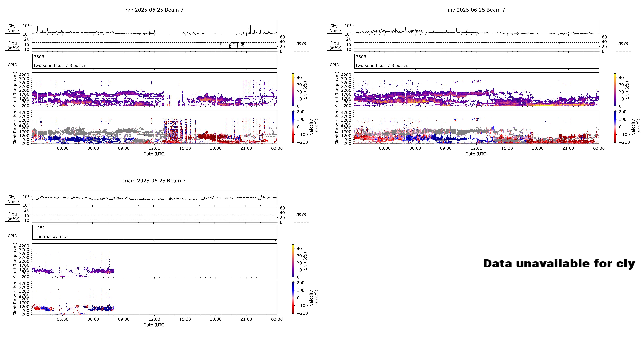644x342 pixels.
Task: Click the mcm velocity range-time plot
Action: 154,298
